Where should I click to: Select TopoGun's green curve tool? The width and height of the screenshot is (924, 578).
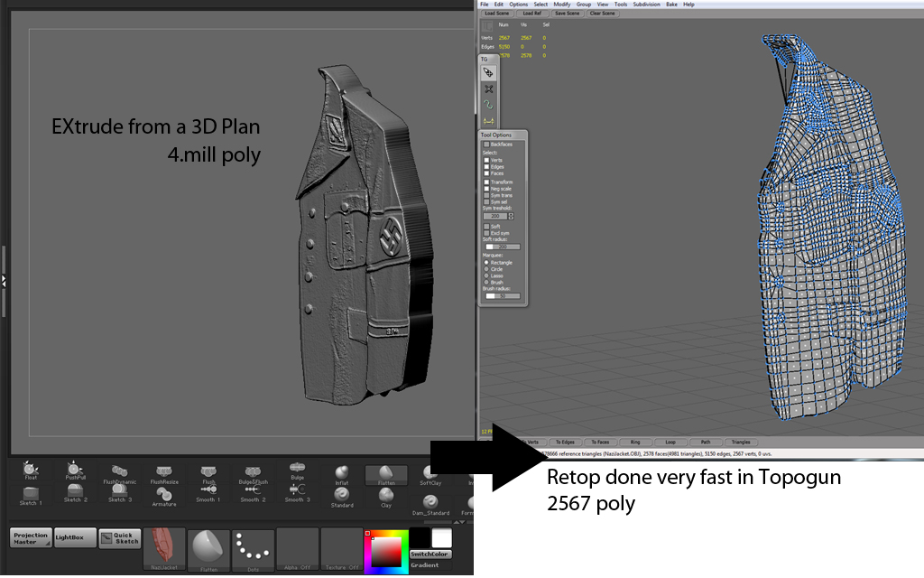488,105
